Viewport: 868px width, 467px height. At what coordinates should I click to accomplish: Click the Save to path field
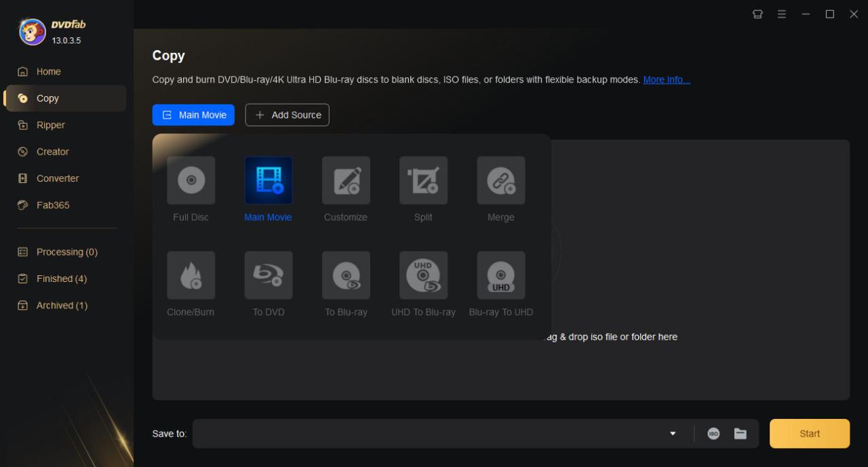[x=427, y=434]
